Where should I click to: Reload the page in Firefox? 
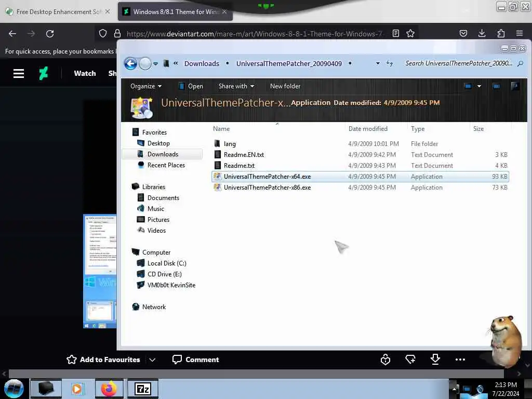[x=50, y=34]
